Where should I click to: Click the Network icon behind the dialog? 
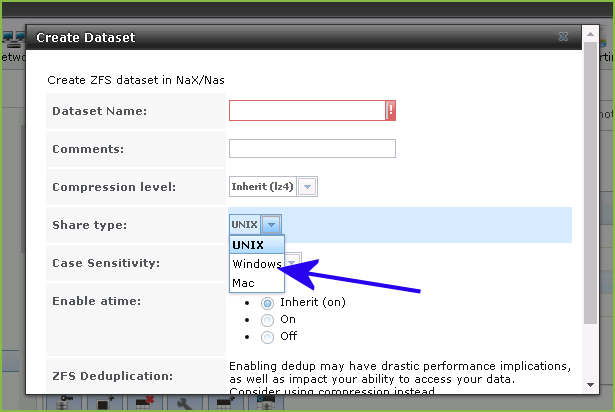pos(13,40)
